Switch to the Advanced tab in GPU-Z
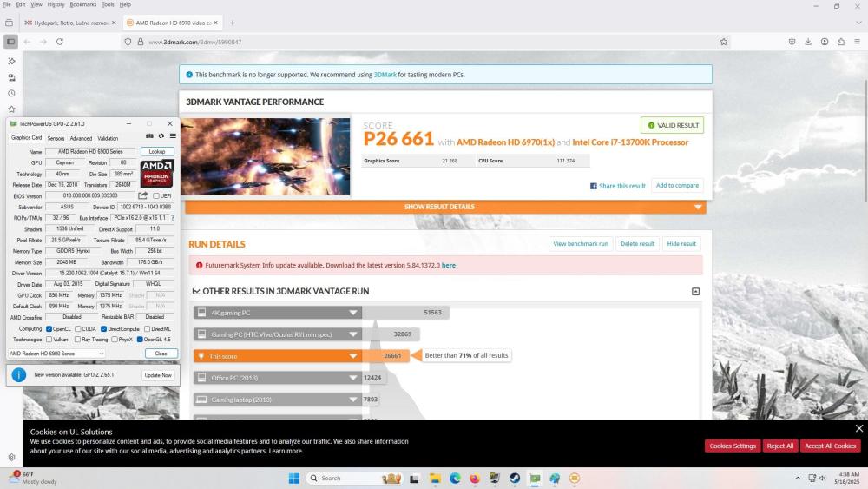 81,138
